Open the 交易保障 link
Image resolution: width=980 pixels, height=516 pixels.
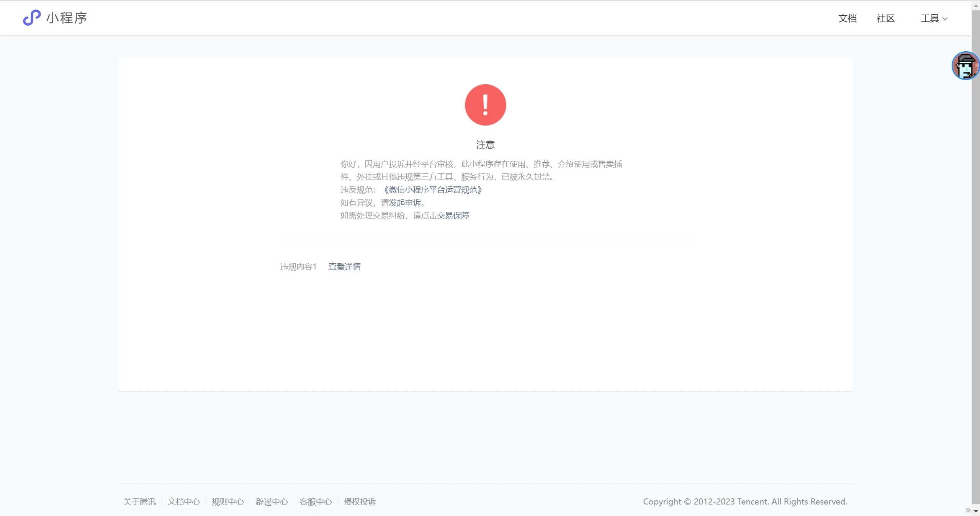click(x=453, y=216)
